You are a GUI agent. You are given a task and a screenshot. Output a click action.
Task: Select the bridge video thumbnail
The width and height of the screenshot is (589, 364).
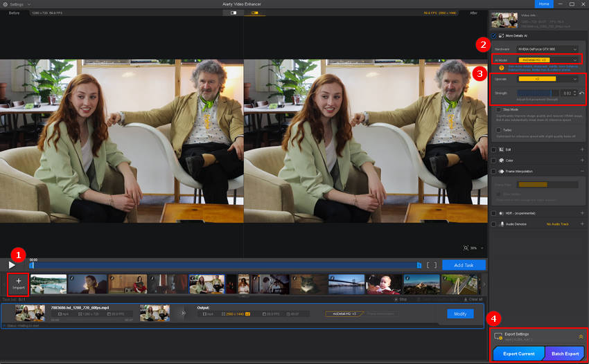(346, 284)
